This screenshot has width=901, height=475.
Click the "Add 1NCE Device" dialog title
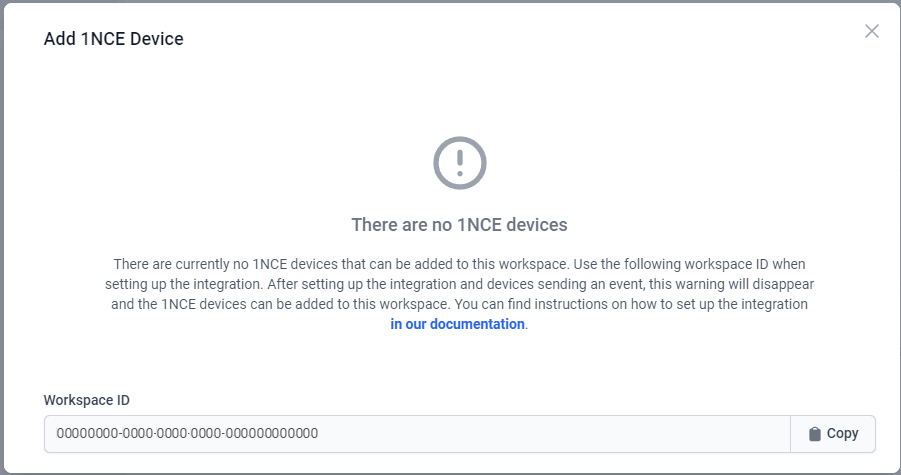coord(114,39)
